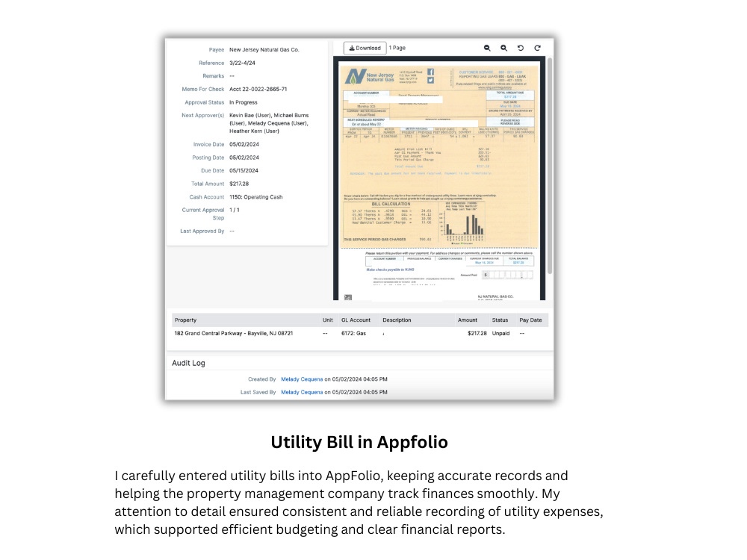Rotate the bill clockwise
This screenshot has height=560, width=747.
pos(537,48)
